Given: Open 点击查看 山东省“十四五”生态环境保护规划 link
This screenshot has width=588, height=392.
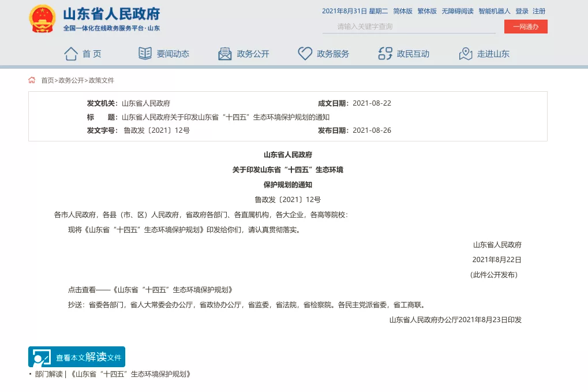Looking at the screenshot, I should coord(151,290).
